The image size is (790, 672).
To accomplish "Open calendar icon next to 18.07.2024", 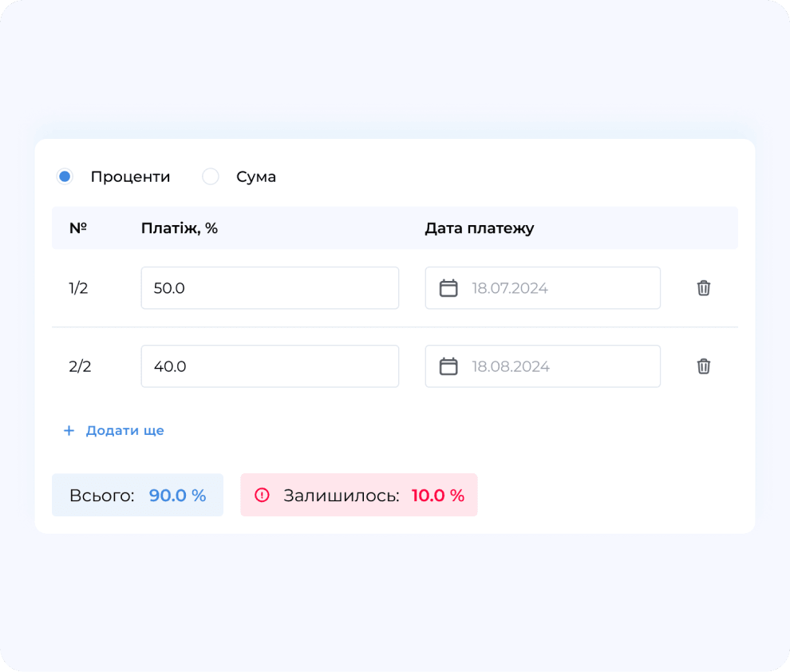I will [449, 288].
